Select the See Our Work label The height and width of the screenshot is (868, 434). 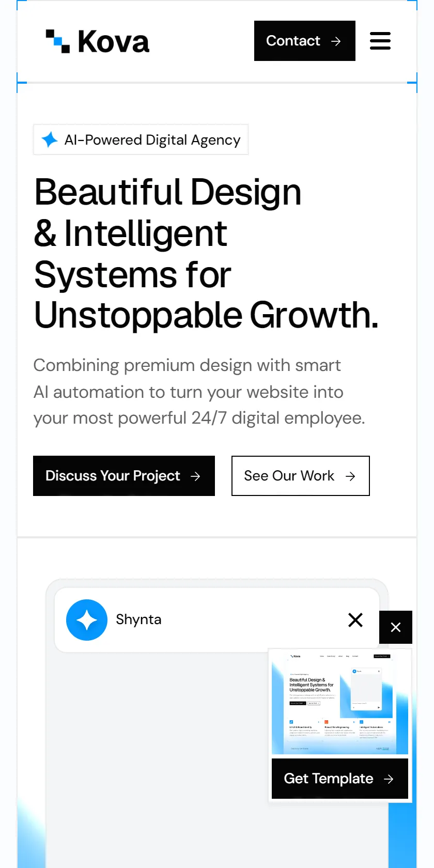289,476
